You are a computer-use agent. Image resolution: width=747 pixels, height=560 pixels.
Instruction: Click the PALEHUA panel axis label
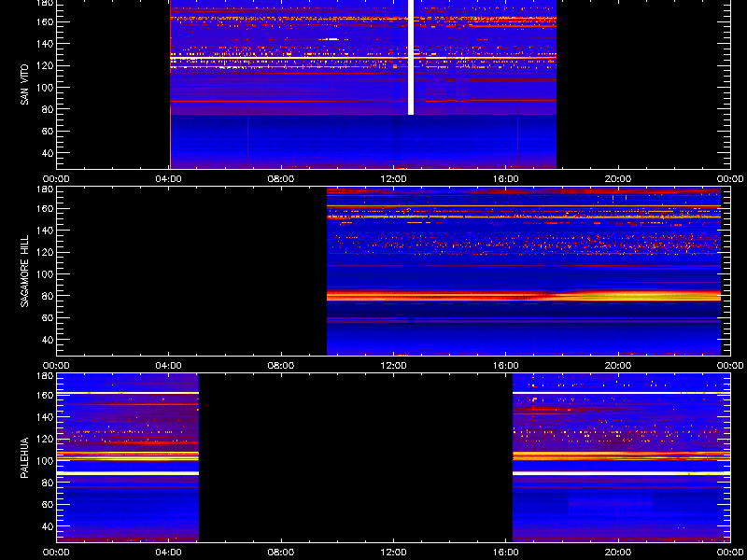pyautogui.click(x=25, y=458)
